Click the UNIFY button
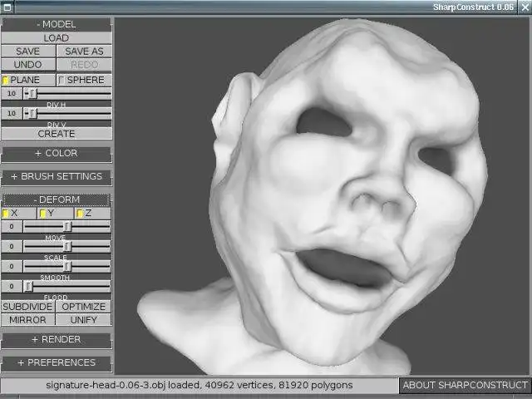 [x=83, y=320]
